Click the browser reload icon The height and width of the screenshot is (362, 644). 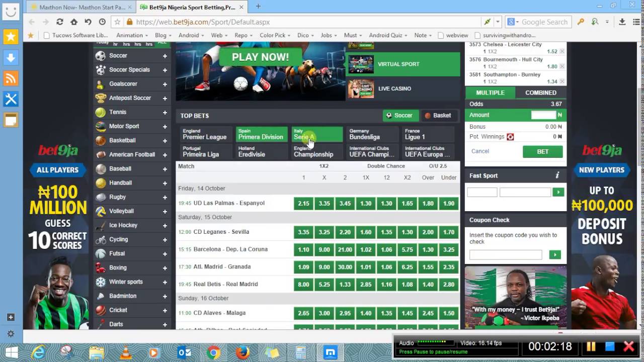pos(60,22)
